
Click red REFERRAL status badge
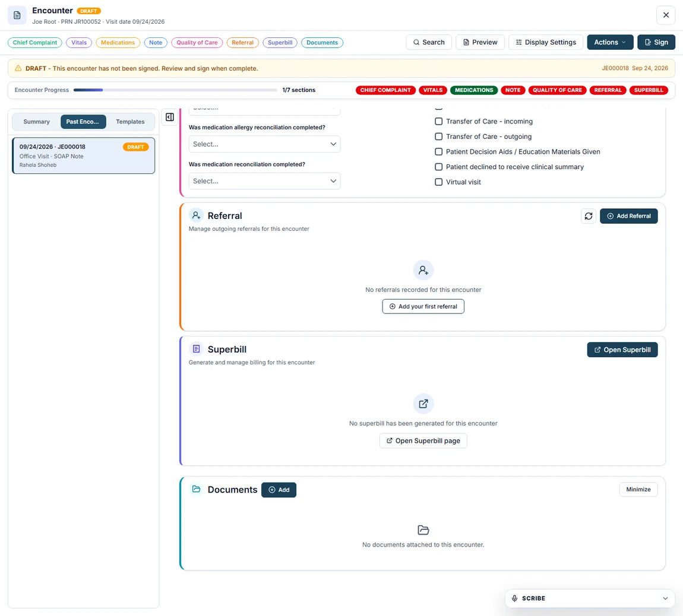click(x=608, y=90)
